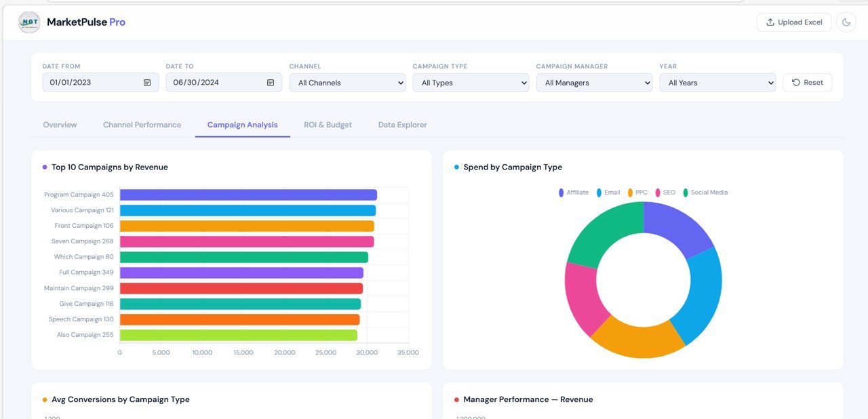Open the Data Explorer tab

[x=402, y=125]
